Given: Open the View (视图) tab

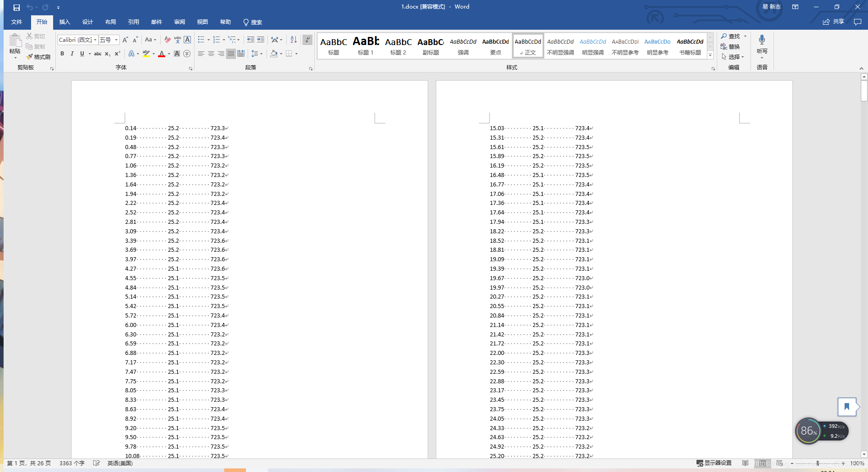Looking at the screenshot, I should click(203, 22).
